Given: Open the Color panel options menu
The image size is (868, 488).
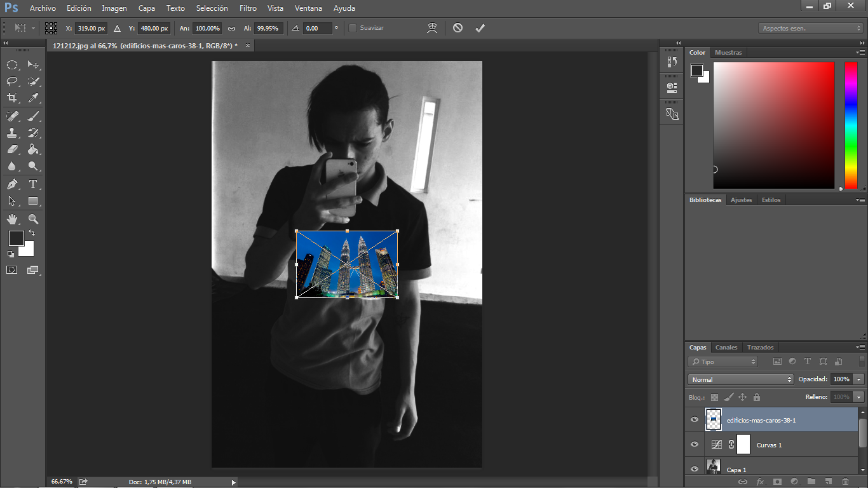Looking at the screenshot, I should [x=860, y=53].
